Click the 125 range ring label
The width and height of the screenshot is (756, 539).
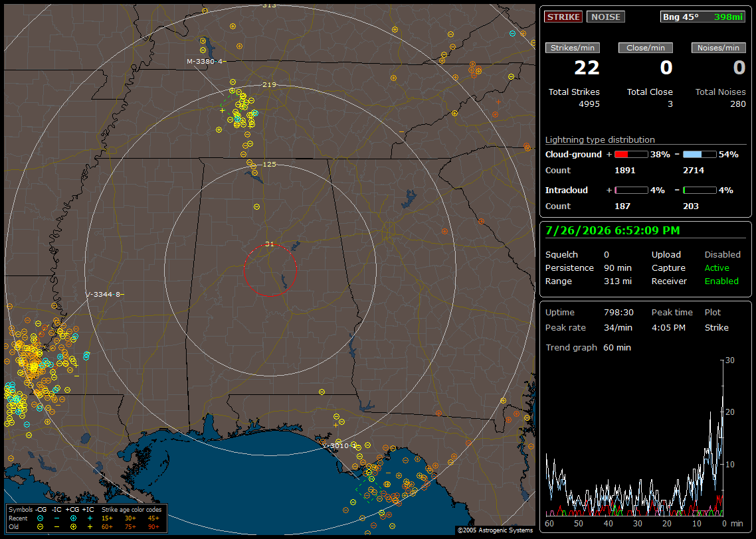(x=269, y=164)
